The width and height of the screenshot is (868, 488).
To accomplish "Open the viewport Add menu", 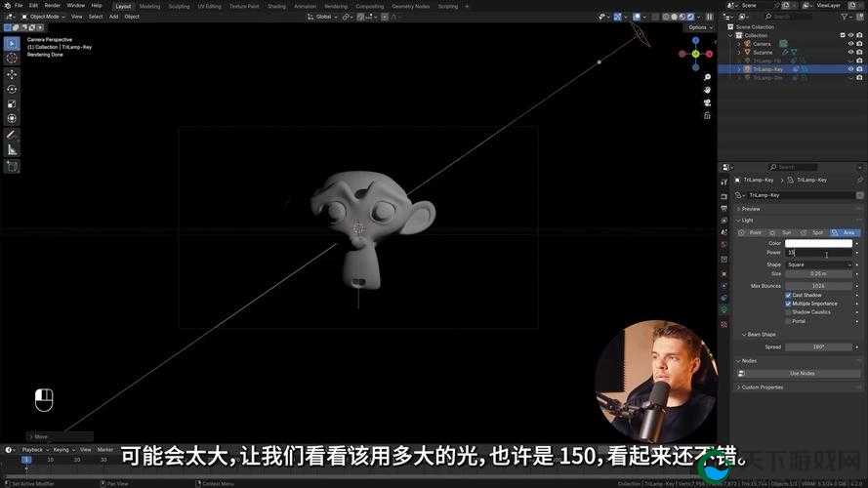I will point(113,17).
